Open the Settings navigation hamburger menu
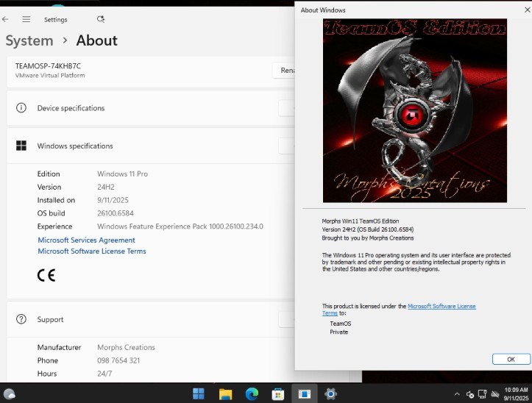Image resolution: width=532 pixels, height=403 pixels. tap(26, 19)
